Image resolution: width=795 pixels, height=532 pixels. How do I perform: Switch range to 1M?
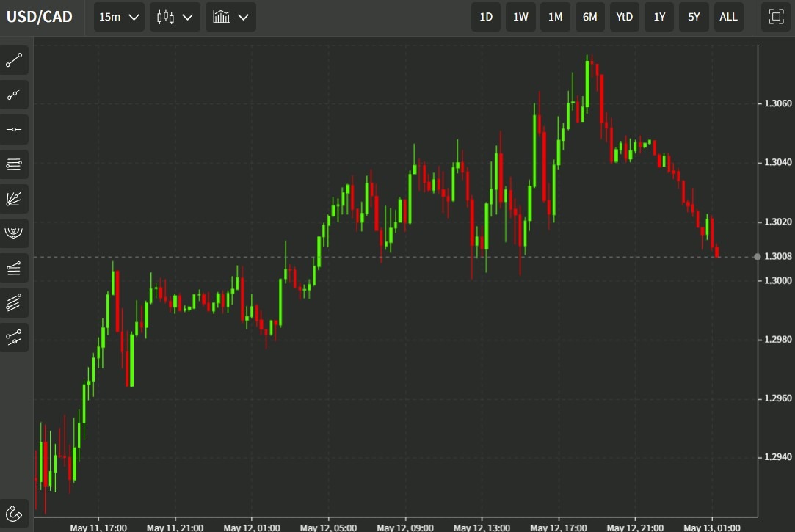(x=555, y=17)
